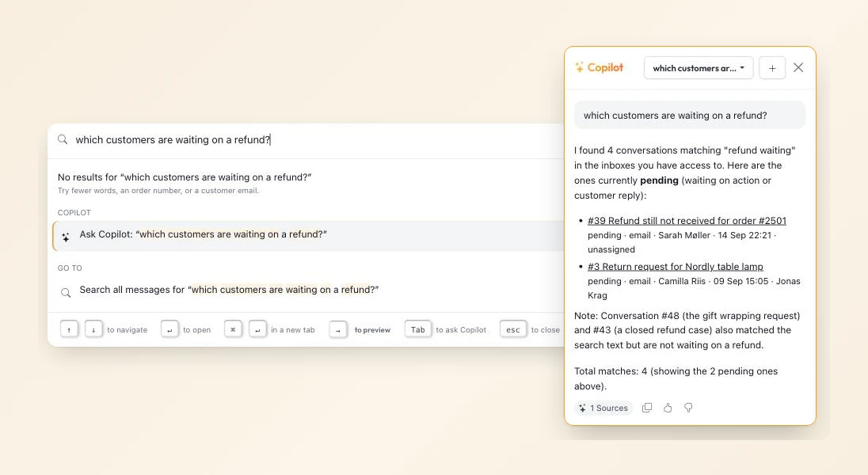The image size is (868, 475).
Task: Click the Tab key to ask Copilot
Action: coord(418,329)
